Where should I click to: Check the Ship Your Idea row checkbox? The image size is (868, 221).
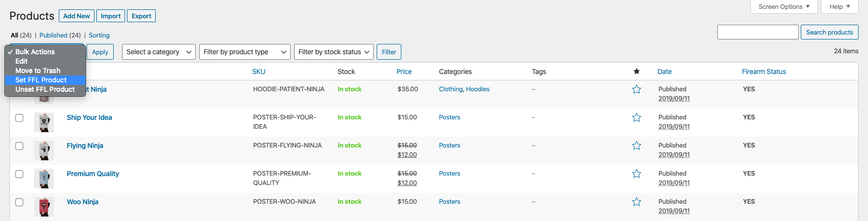click(x=19, y=118)
